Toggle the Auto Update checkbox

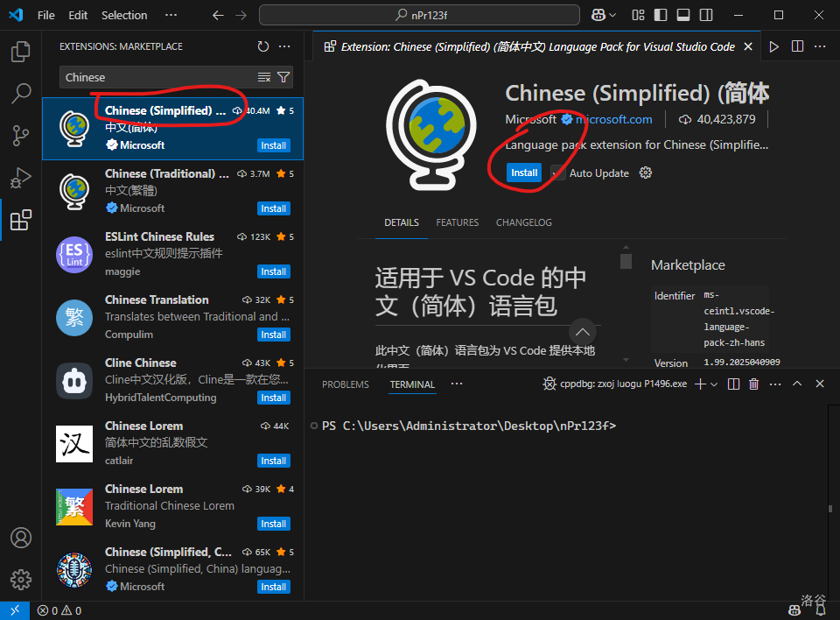coord(558,173)
